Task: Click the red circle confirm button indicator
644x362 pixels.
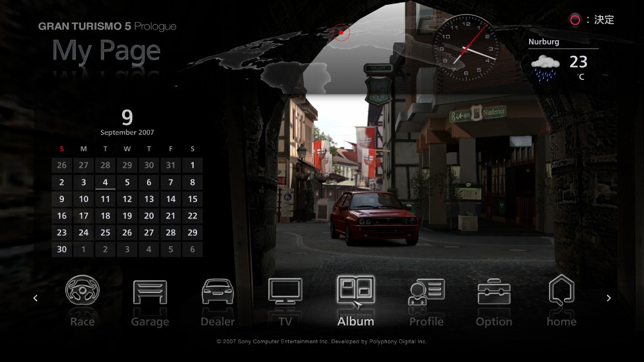Action: tap(575, 20)
